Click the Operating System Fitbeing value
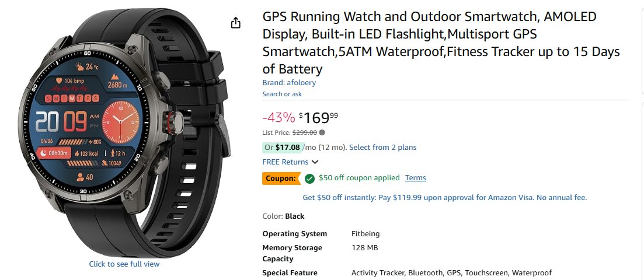This screenshot has width=644, height=280. (x=365, y=234)
